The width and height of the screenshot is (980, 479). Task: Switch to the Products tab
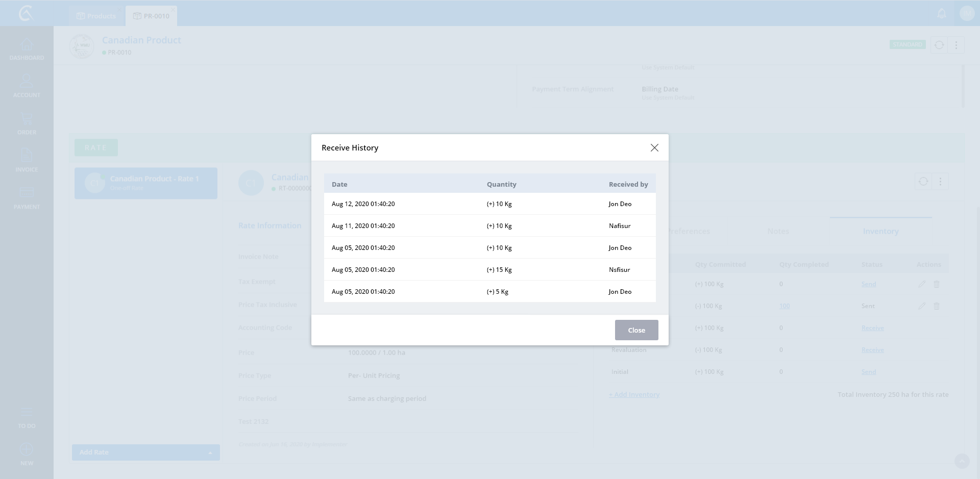pos(96,16)
